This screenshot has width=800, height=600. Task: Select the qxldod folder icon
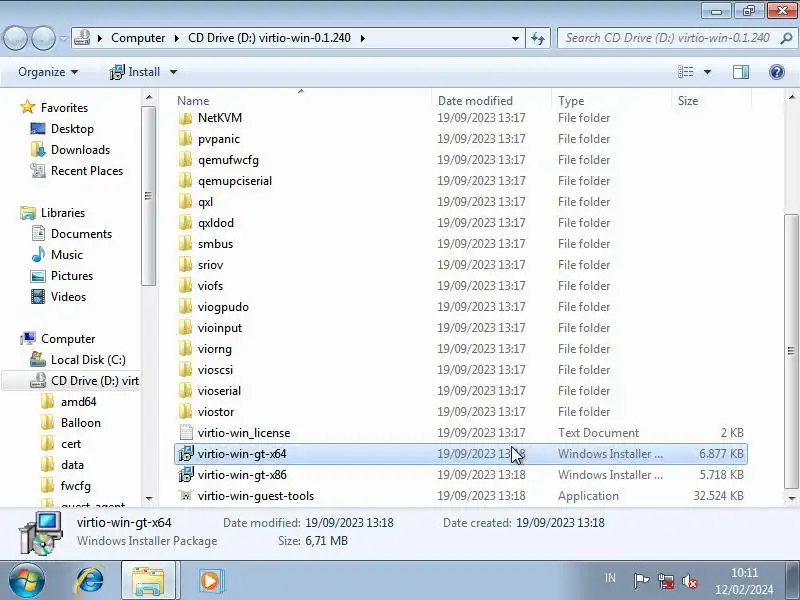point(186,222)
